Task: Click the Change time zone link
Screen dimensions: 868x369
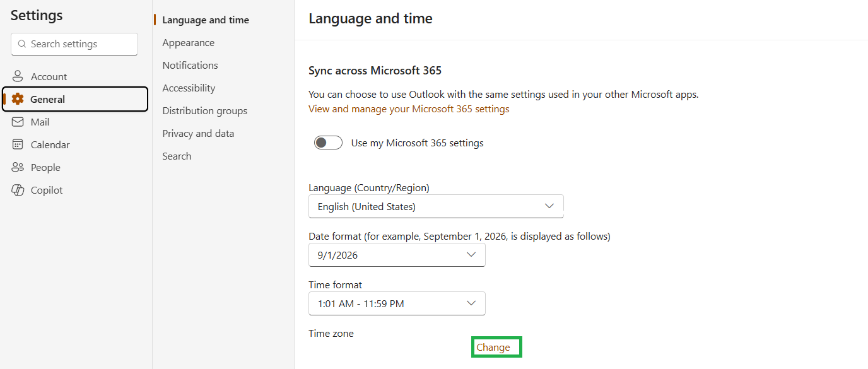Action: point(493,348)
